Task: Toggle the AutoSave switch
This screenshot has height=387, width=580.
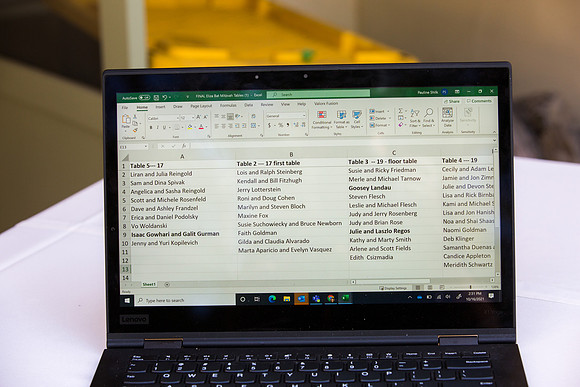Action: pos(145,98)
